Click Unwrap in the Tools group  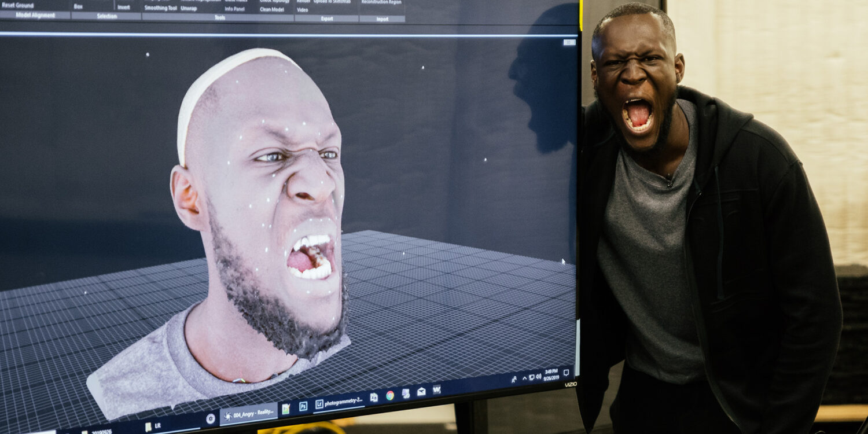point(189,9)
